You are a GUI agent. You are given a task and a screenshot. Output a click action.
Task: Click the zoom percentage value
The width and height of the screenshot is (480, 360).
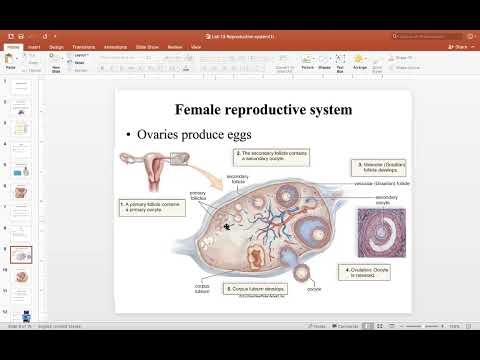coord(454,326)
